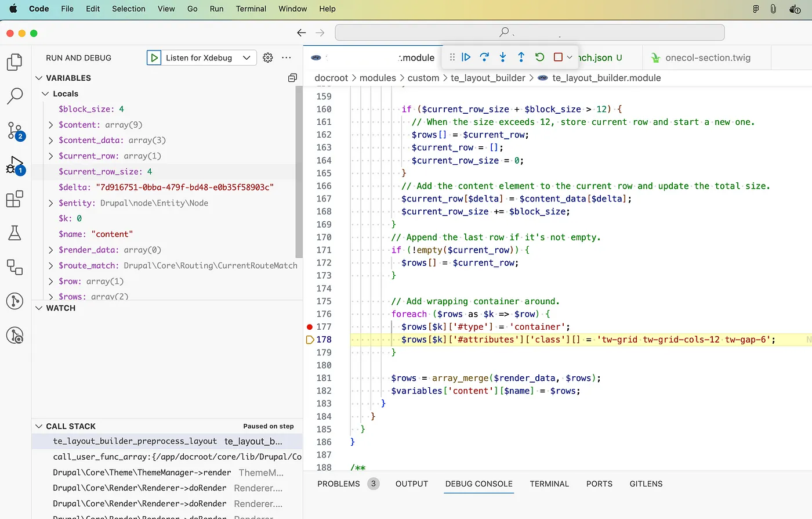Expand the $content array(9) variable
Image resolution: width=812 pixels, height=519 pixels.
pos(51,125)
